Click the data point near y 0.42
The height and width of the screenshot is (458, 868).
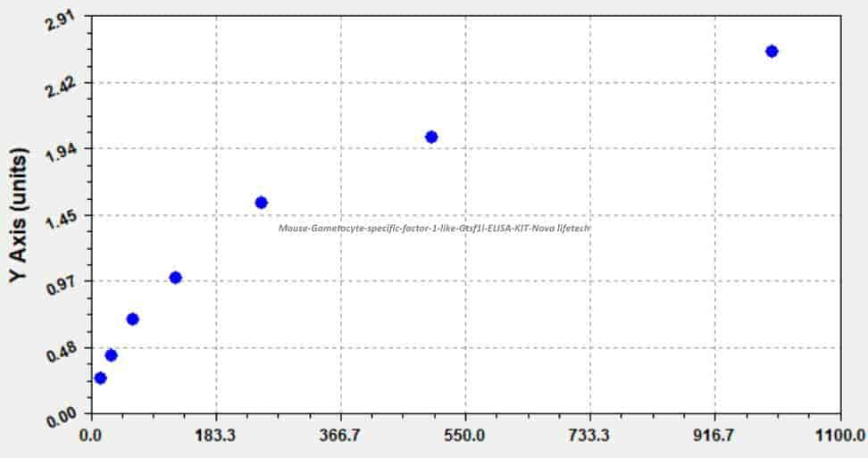pyautogui.click(x=111, y=355)
